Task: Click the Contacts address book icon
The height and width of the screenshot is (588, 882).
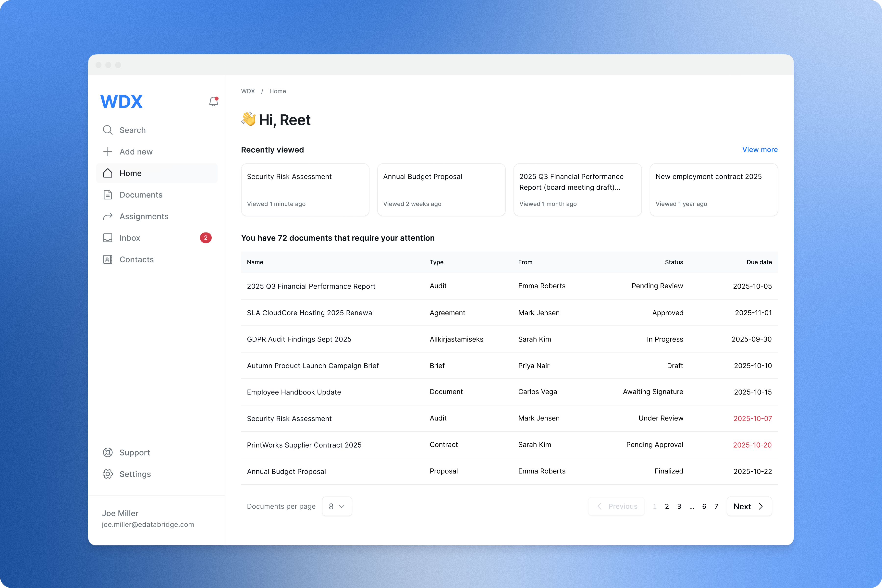Action: tap(108, 259)
